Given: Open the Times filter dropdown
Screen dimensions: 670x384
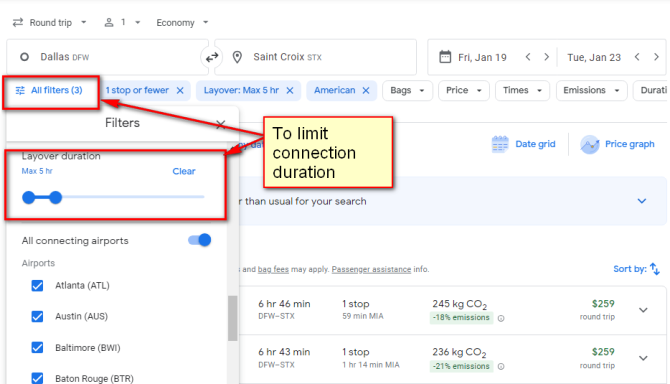Looking at the screenshot, I should tap(522, 91).
